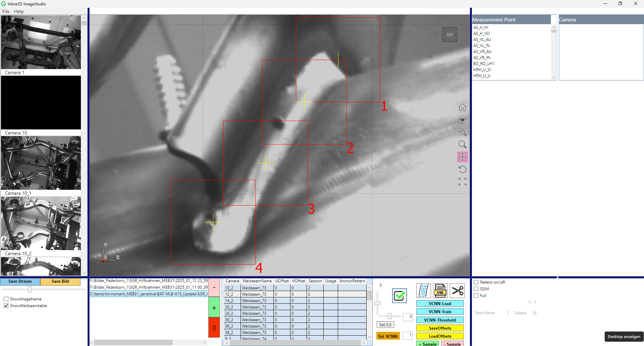Screen dimensions: 644x346
Task: Toggle the Pattern on/off checkbox
Action: 476,282
